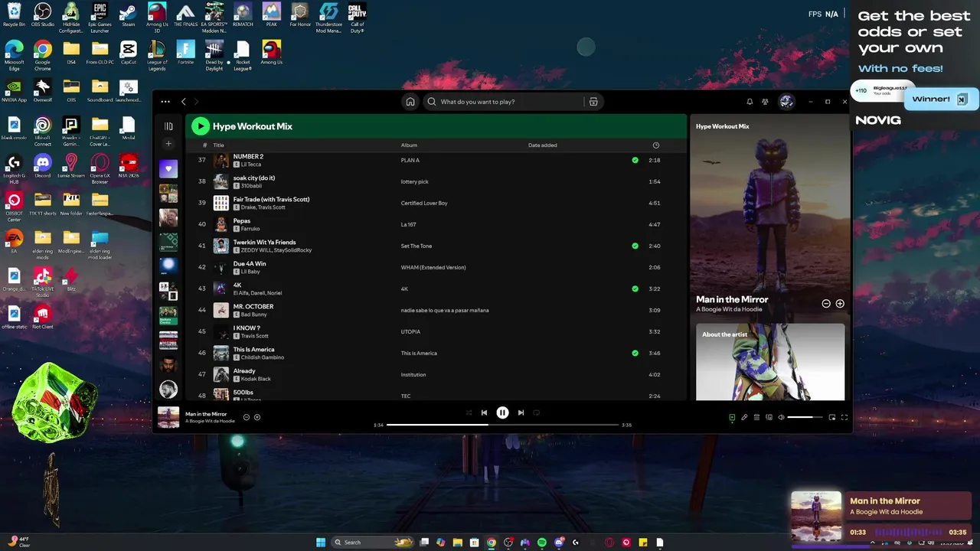Click plus icon in Now Playing side panel
The width and height of the screenshot is (980, 551).
click(840, 304)
